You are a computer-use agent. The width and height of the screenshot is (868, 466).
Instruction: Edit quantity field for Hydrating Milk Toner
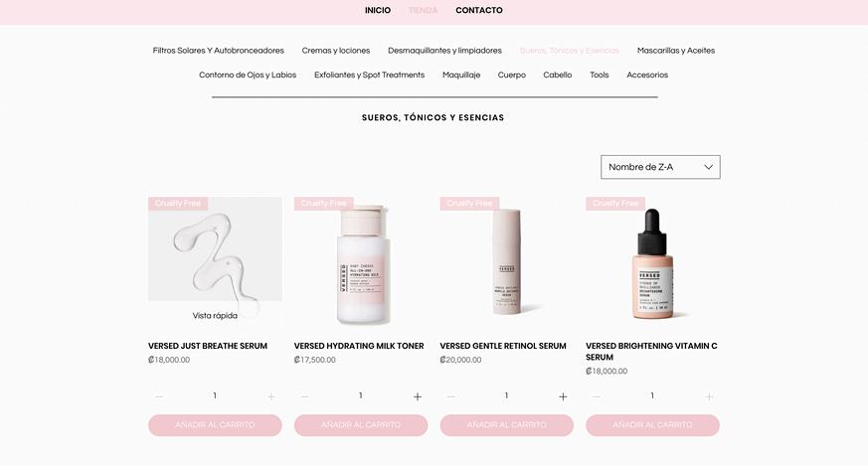tap(360, 395)
